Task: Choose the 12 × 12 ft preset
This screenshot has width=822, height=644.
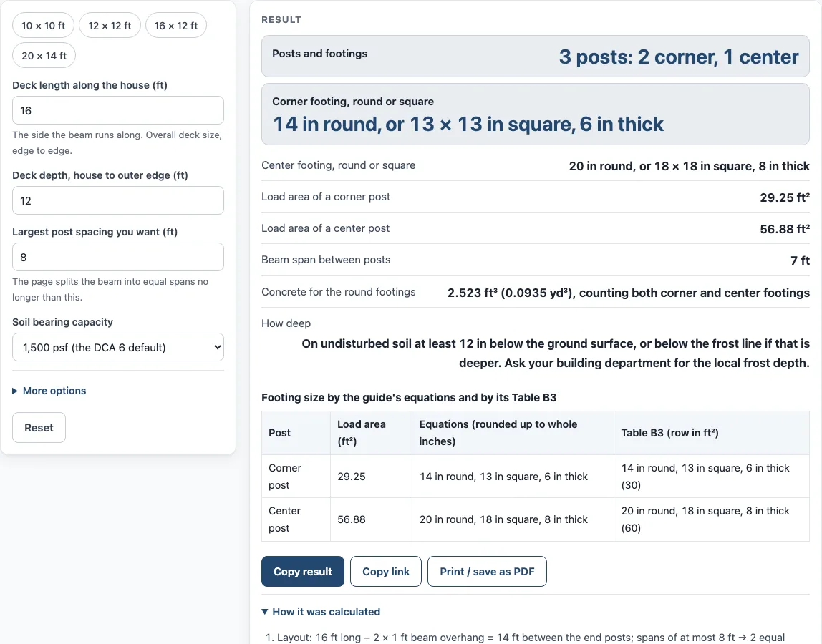Action: tap(110, 26)
